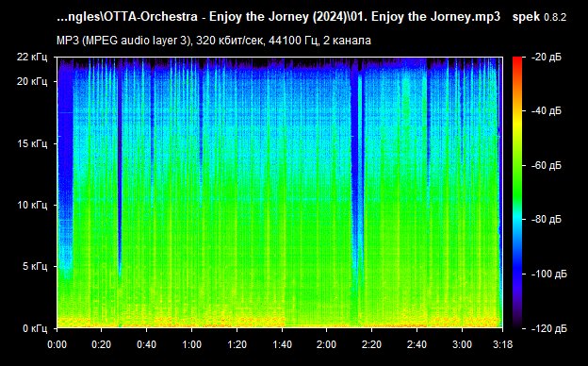Click the -40 дБ level on color scale
This screenshot has width=588, height=366.
547,110
